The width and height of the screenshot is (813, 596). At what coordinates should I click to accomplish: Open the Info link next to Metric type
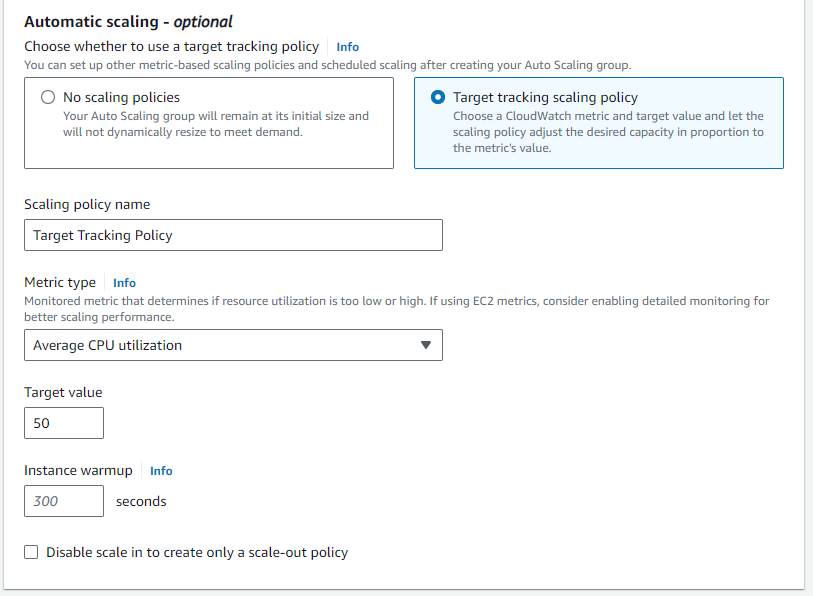pos(124,283)
